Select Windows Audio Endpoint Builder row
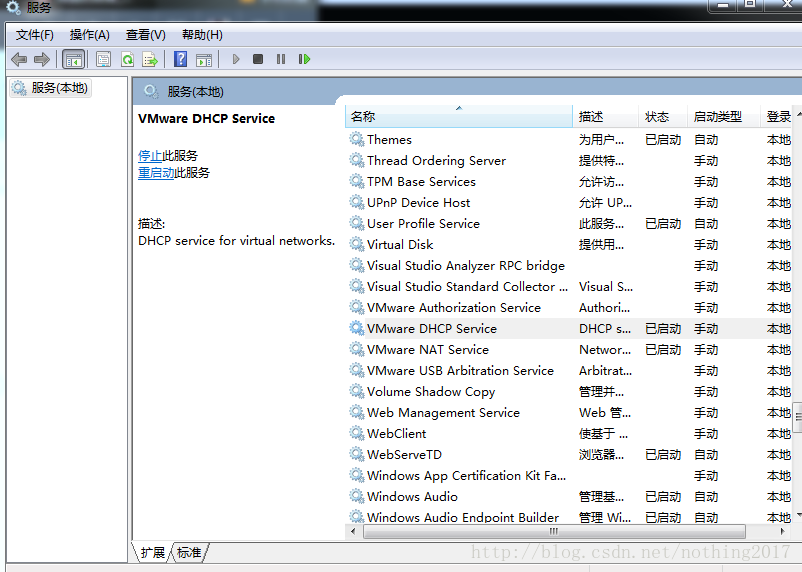 click(x=569, y=517)
